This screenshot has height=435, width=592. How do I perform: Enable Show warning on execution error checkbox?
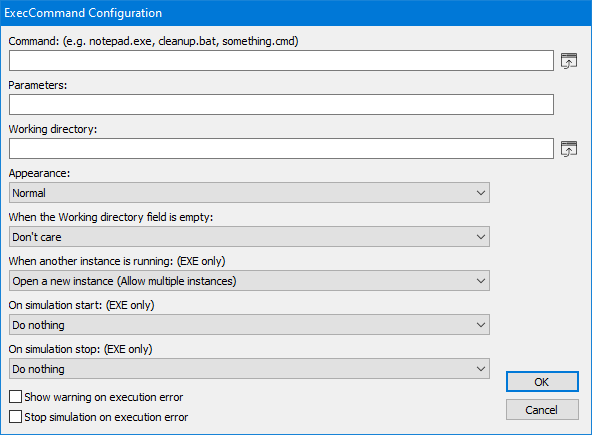click(15, 397)
